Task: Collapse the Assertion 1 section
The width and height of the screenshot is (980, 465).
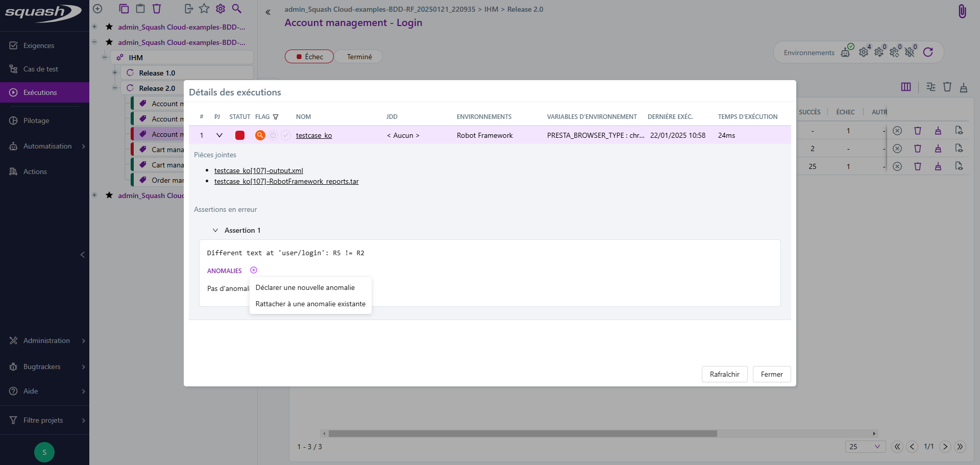Action: pos(215,230)
